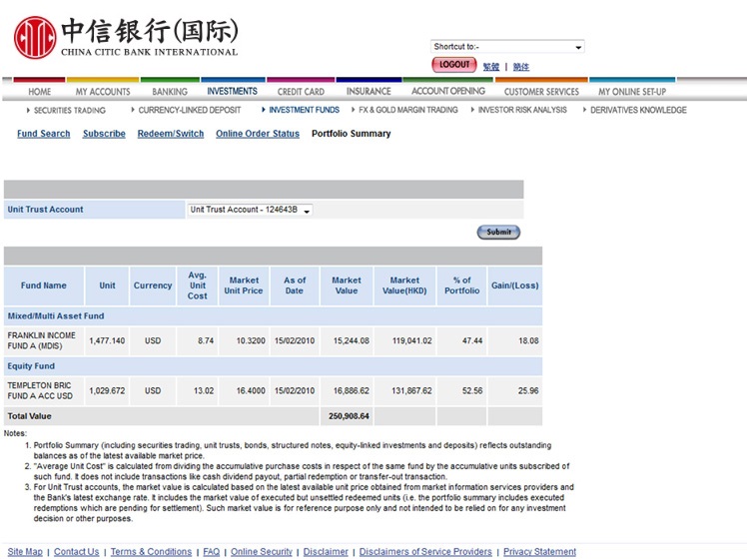The width and height of the screenshot is (747, 560).
Task: Open the Disclaimer footer link
Action: pos(326,551)
